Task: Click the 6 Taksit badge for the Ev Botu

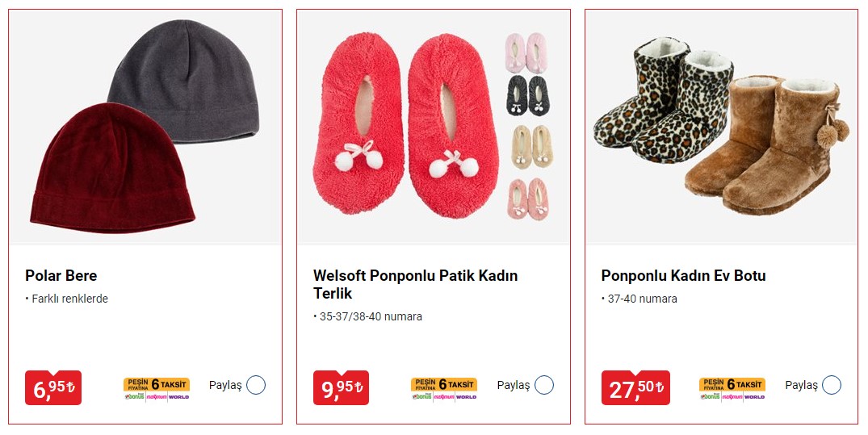Action: pyautogui.click(x=732, y=388)
